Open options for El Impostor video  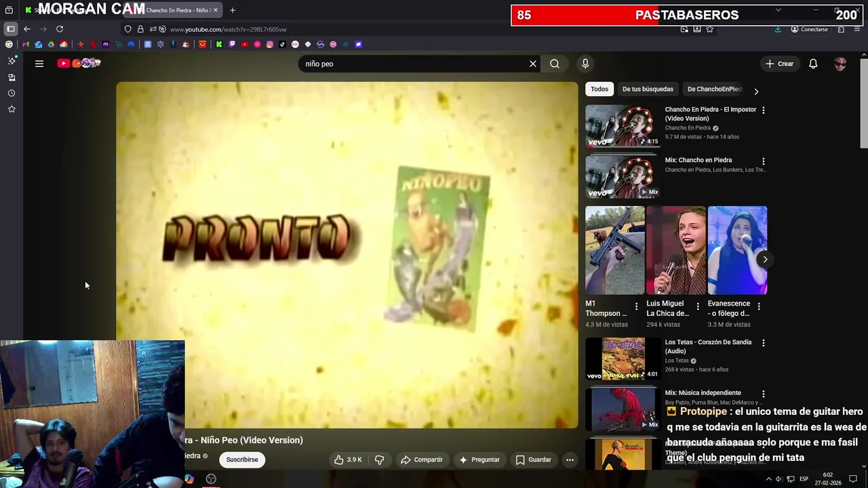tap(764, 110)
